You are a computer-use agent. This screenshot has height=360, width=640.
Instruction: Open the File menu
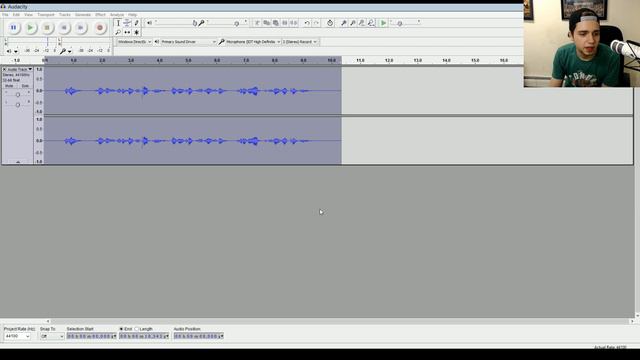point(5,15)
